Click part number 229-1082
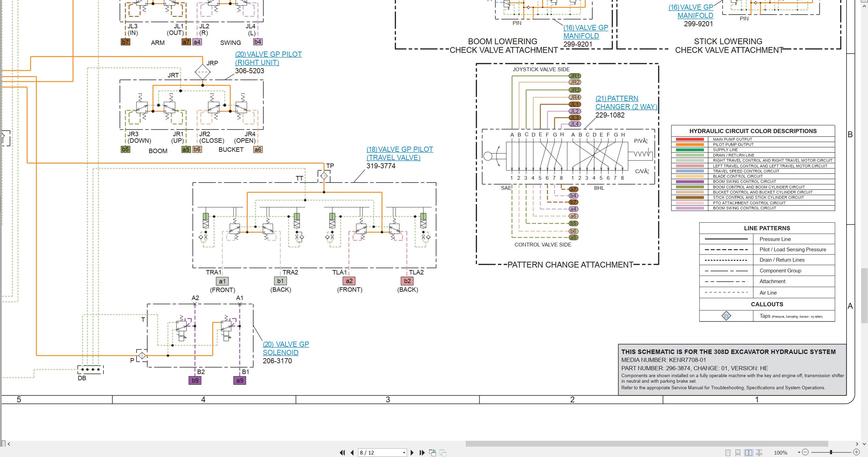Viewport: 868px width, 457px height. pos(610,115)
